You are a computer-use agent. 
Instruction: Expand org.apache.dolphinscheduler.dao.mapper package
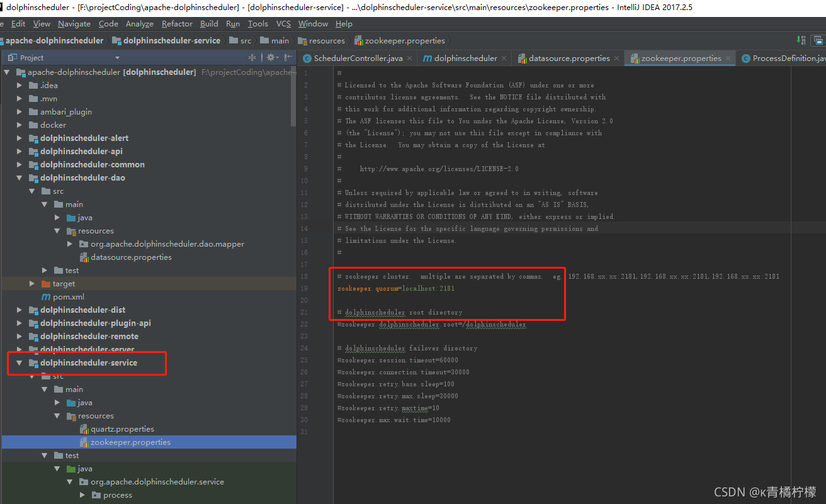point(70,244)
